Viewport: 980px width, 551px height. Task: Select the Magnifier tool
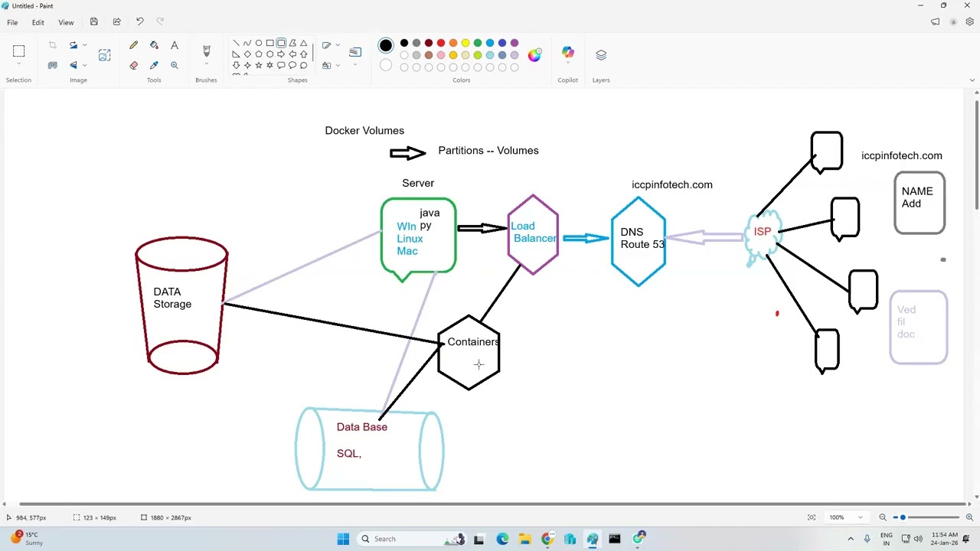point(175,65)
